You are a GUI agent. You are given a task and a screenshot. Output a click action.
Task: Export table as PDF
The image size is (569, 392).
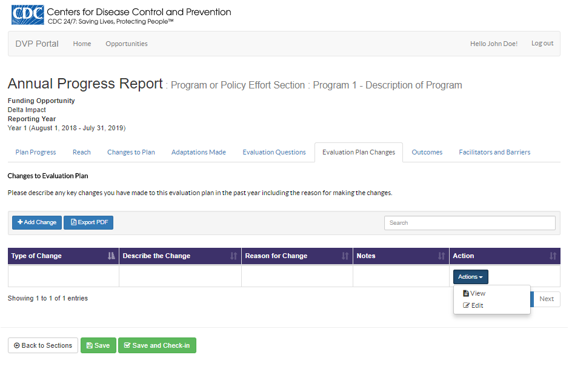point(88,222)
